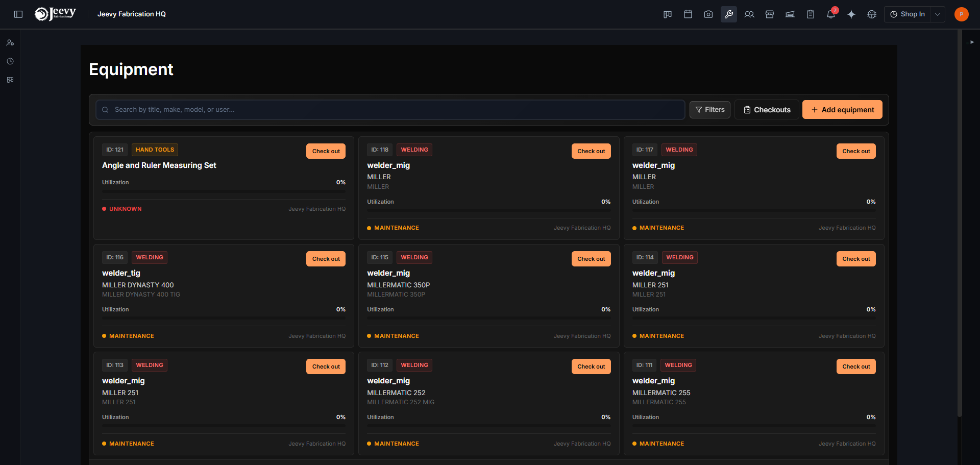
Task: Click the WELDING tag on ID 118 card
Action: point(414,150)
